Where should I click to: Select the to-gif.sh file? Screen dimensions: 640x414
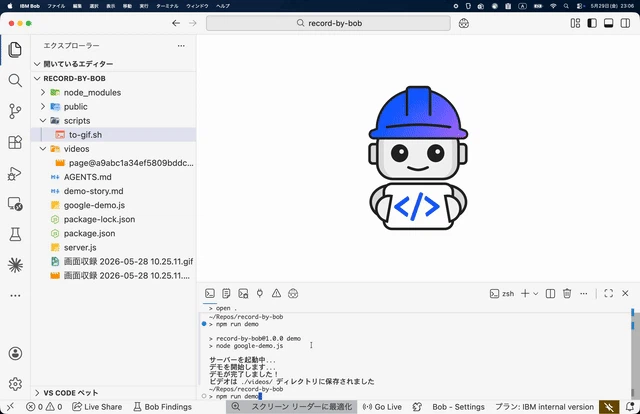click(113, 135)
